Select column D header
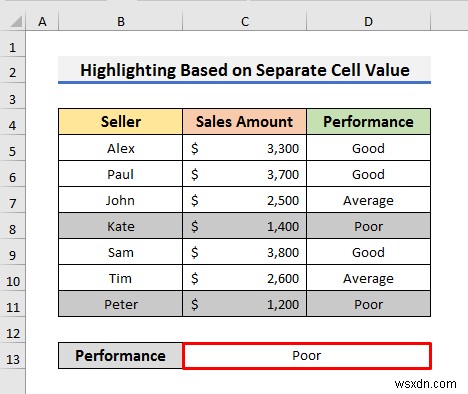Screen dimensions: 468x394 [x=368, y=22]
